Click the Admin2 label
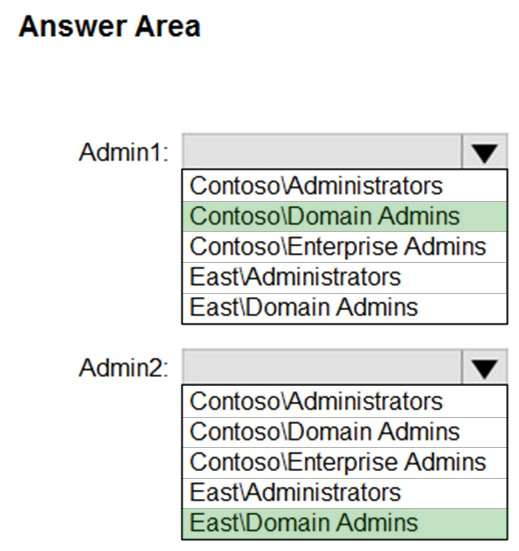 pyautogui.click(x=124, y=368)
